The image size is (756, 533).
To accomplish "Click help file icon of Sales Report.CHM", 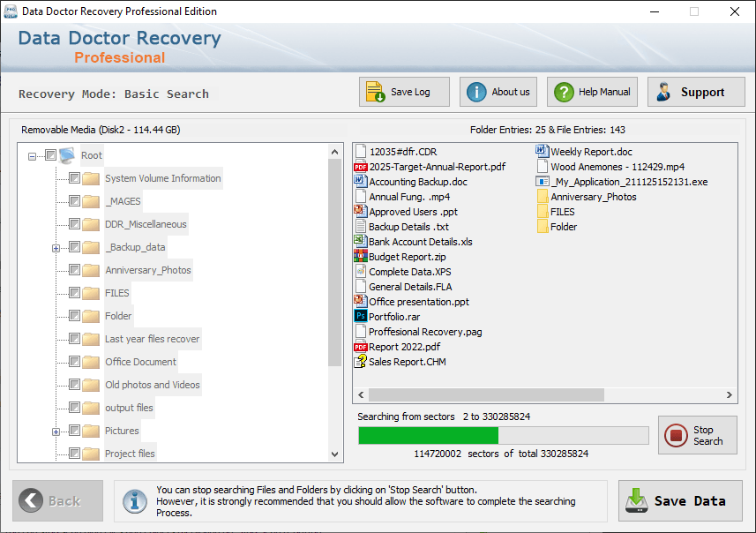I will pyautogui.click(x=360, y=361).
